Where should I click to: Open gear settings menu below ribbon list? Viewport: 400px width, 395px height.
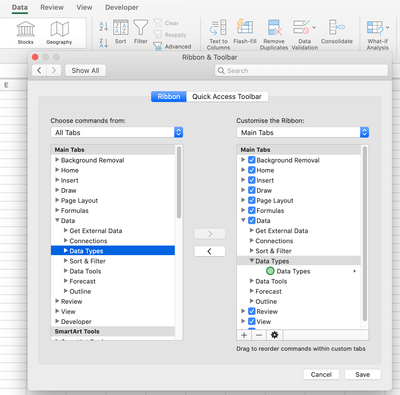[x=274, y=335]
